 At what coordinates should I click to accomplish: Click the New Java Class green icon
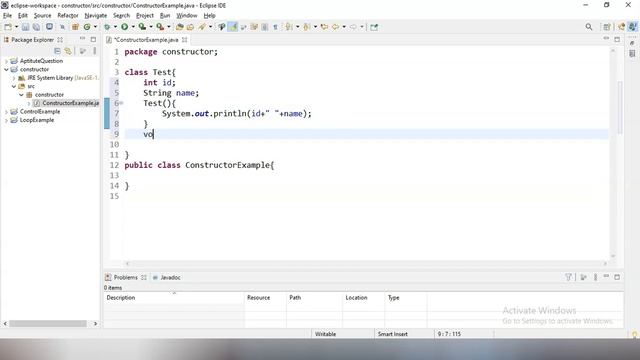(87, 27)
